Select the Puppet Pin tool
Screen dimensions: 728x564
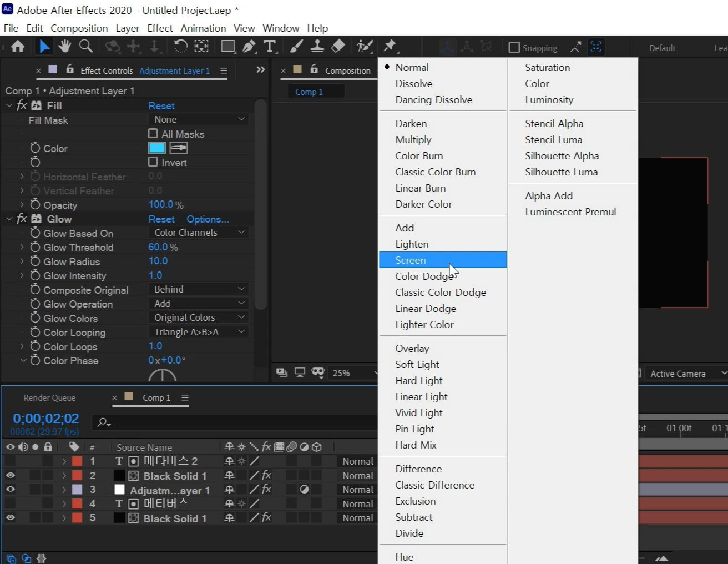pyautogui.click(x=390, y=46)
